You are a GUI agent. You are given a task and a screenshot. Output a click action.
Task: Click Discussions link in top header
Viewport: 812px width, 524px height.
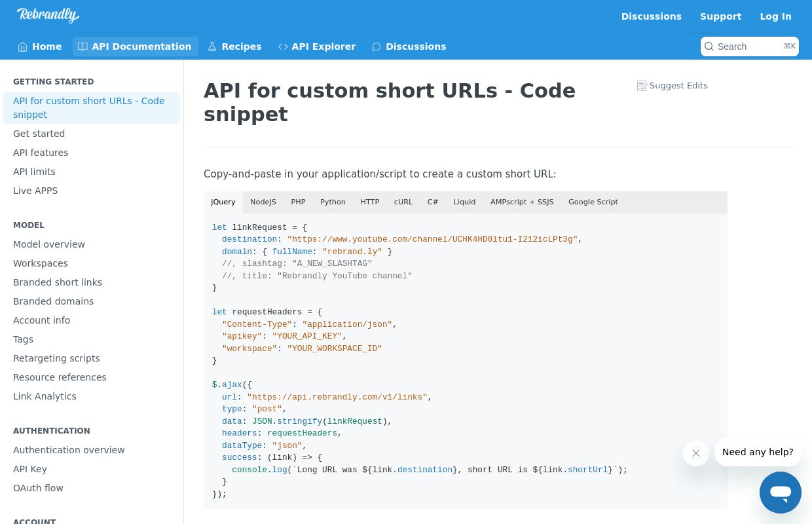652,16
